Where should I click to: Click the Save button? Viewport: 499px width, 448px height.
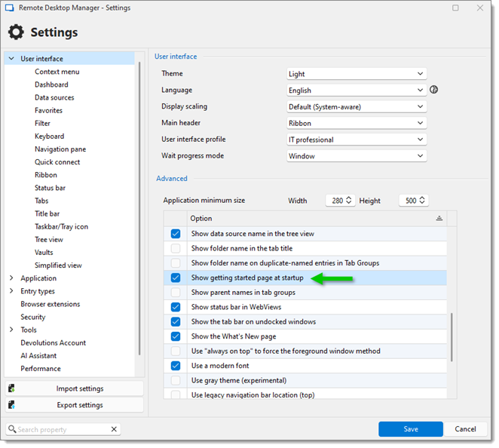click(411, 429)
